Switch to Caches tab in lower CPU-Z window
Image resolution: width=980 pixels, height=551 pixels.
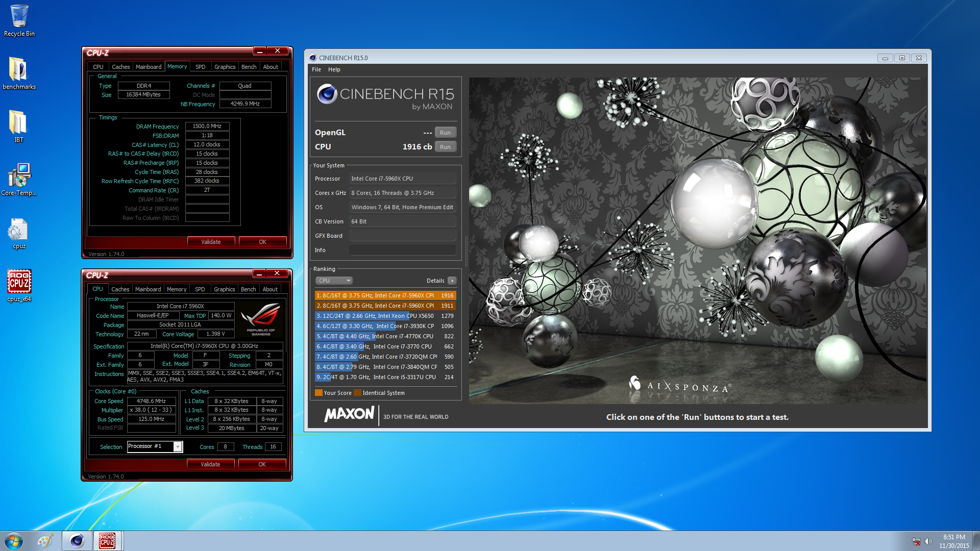120,289
